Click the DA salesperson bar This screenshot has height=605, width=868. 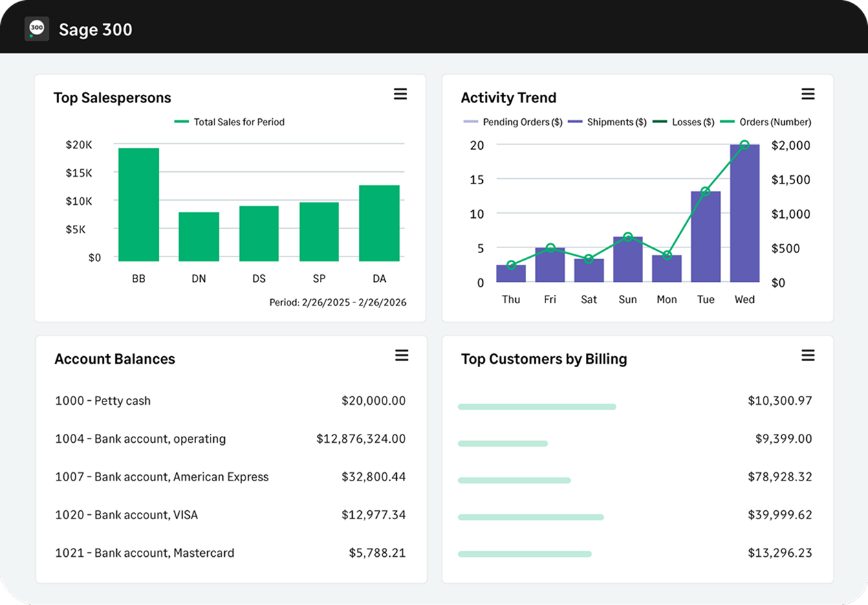click(379, 223)
